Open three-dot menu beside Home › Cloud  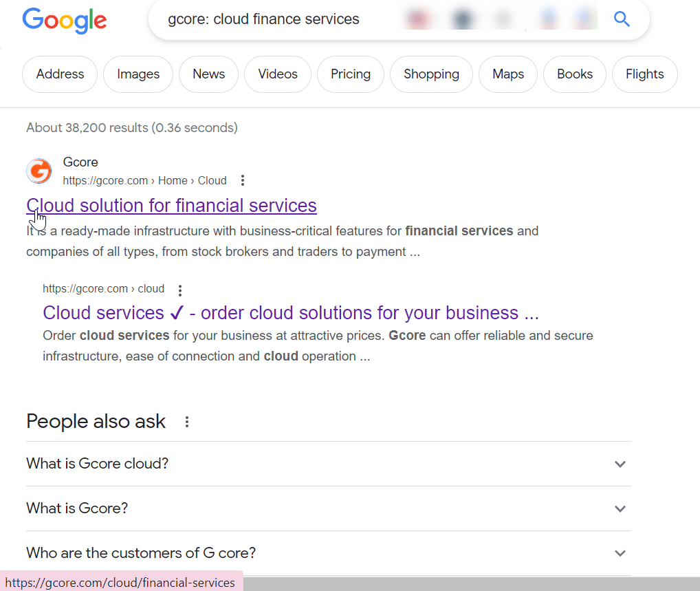pos(243,180)
